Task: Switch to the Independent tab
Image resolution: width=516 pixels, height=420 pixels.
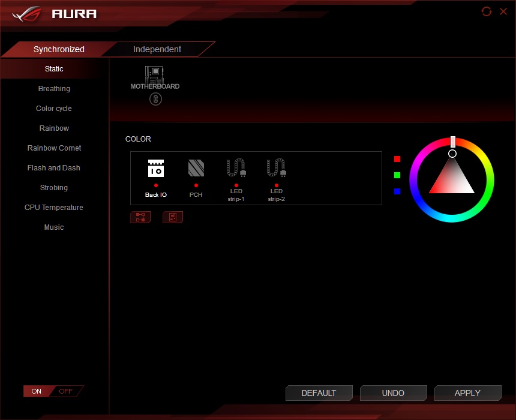Action: [x=157, y=49]
